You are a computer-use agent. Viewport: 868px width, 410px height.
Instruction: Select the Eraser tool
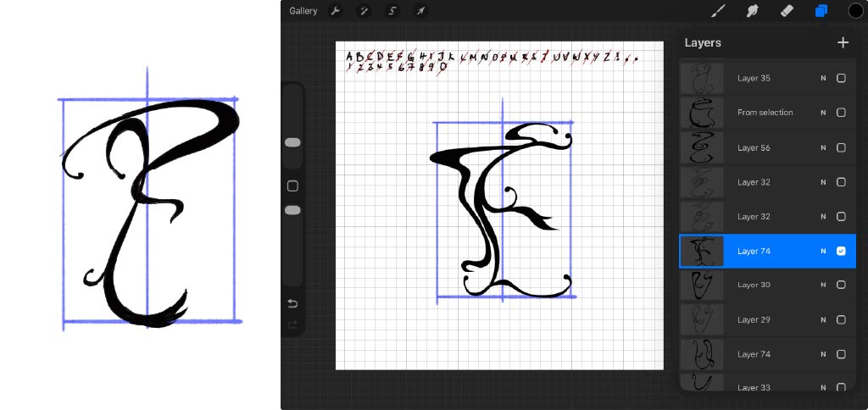coord(786,11)
